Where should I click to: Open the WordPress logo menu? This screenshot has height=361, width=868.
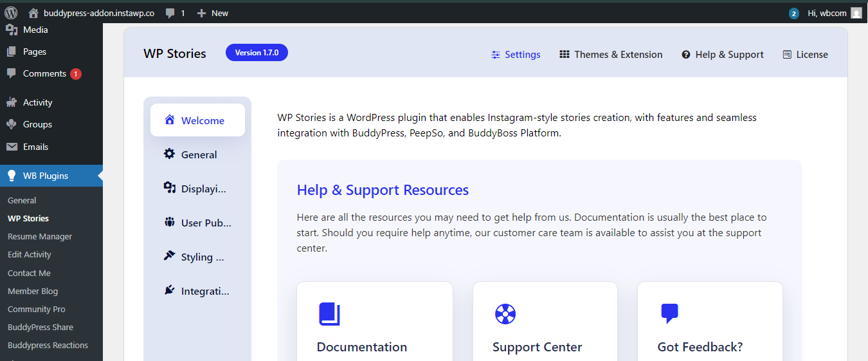point(11,13)
